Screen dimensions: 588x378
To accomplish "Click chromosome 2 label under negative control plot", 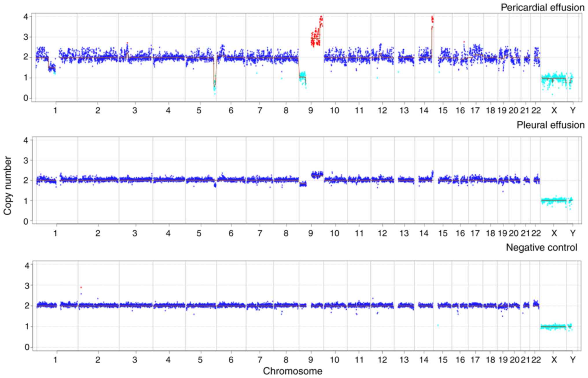I will pyautogui.click(x=98, y=360).
